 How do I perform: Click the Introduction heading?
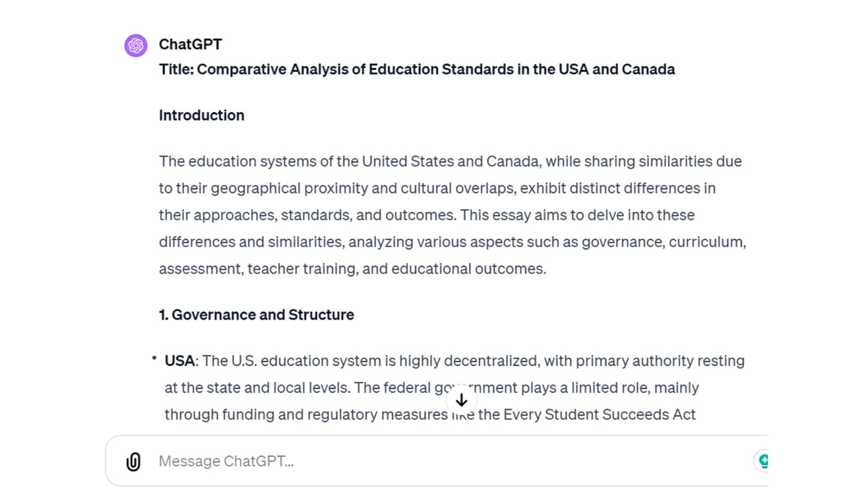point(202,115)
